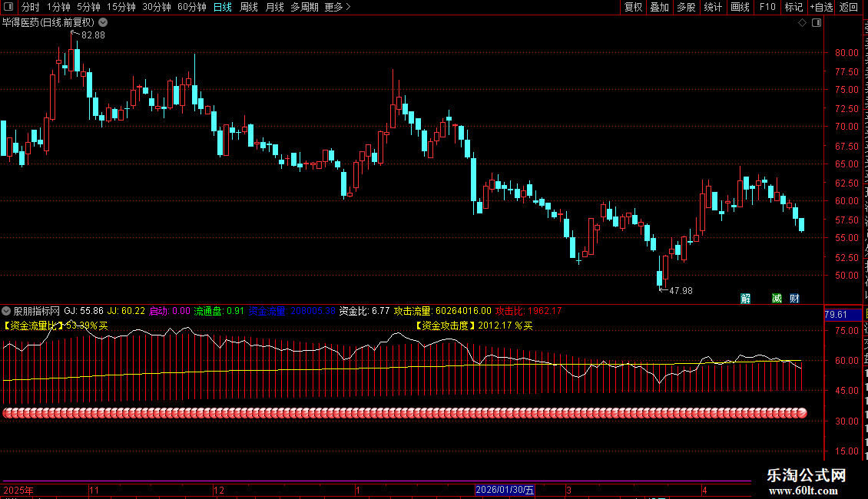Select the 5分钟 period tab
Viewport: 868px width, 499px height.
[x=88, y=7]
